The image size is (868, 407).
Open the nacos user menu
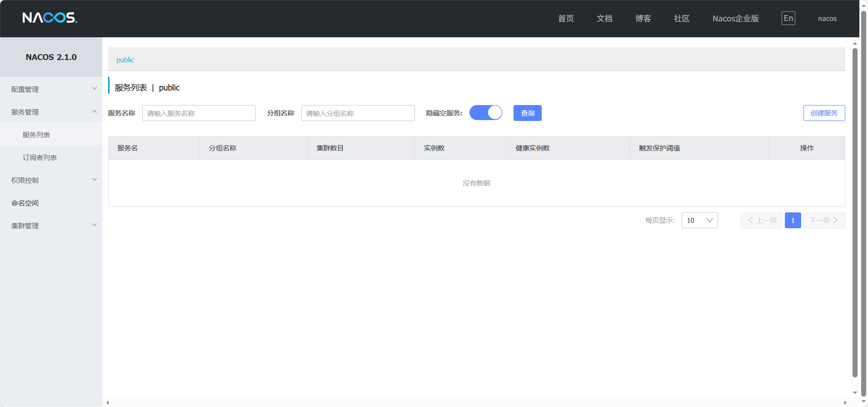[827, 19]
